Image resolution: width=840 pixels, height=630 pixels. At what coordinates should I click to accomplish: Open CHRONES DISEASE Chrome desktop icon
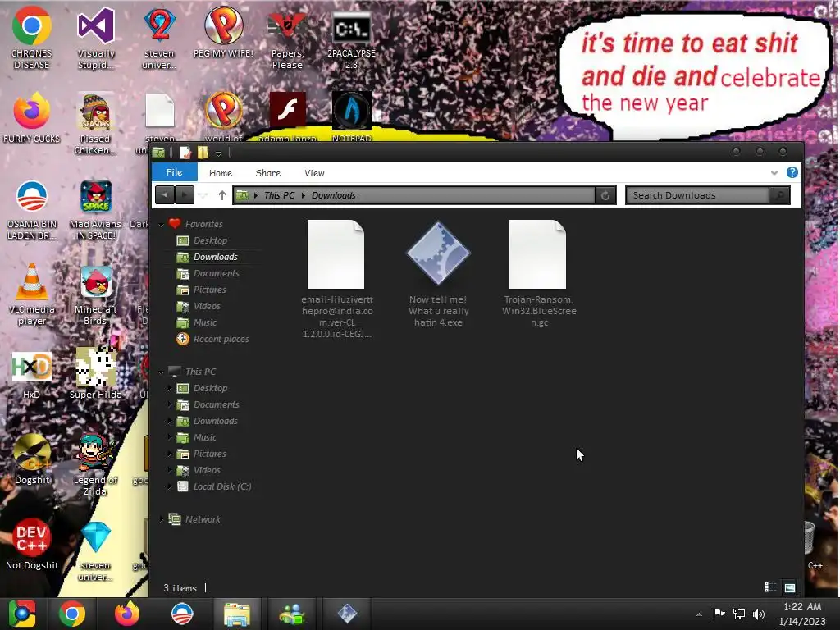coord(32,38)
